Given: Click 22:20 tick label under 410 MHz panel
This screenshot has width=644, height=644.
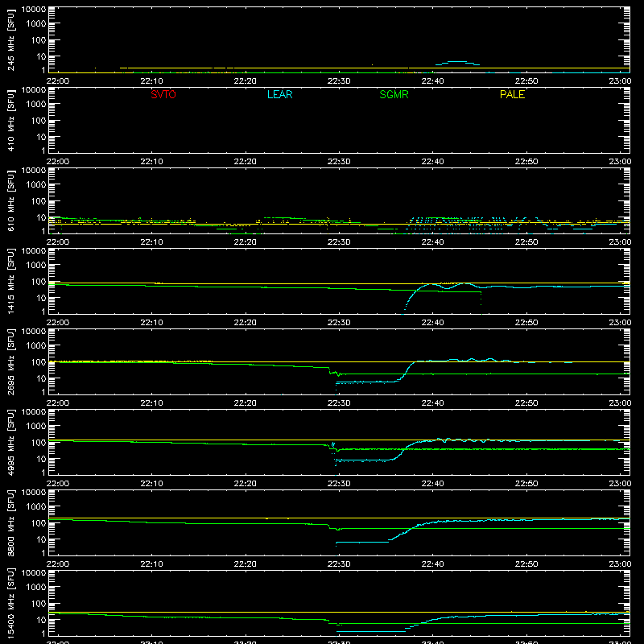Looking at the screenshot, I should [x=246, y=162].
